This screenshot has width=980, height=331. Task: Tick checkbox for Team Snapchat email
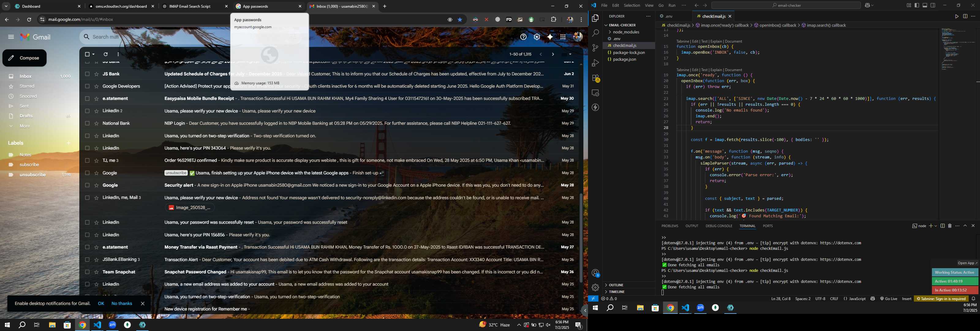[87, 272]
